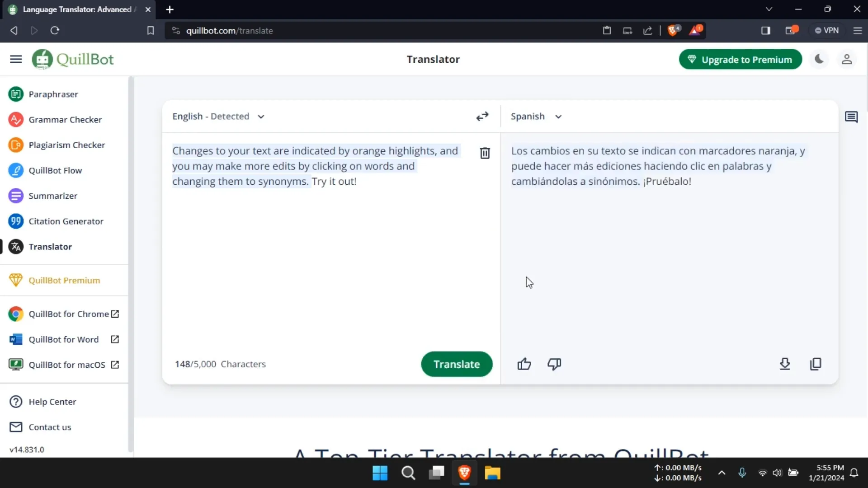Select the Summarizer menu item
Viewport: 868px width, 488px height.
pyautogui.click(x=52, y=196)
